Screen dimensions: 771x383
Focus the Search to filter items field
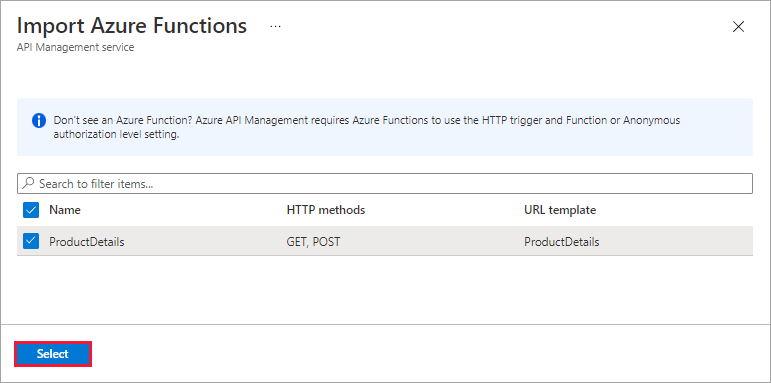tap(385, 183)
